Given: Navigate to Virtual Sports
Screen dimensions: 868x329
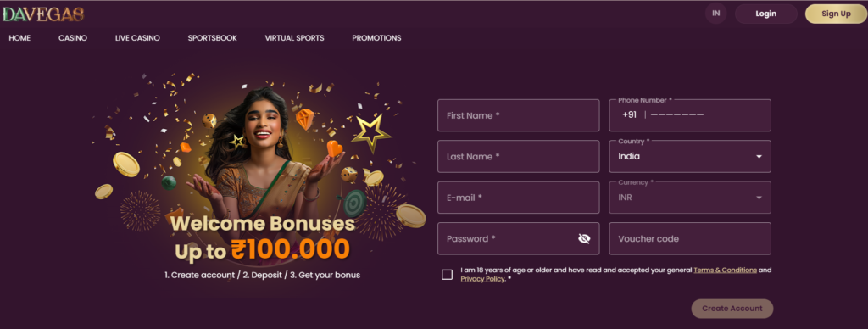Looking at the screenshot, I should coord(294,38).
